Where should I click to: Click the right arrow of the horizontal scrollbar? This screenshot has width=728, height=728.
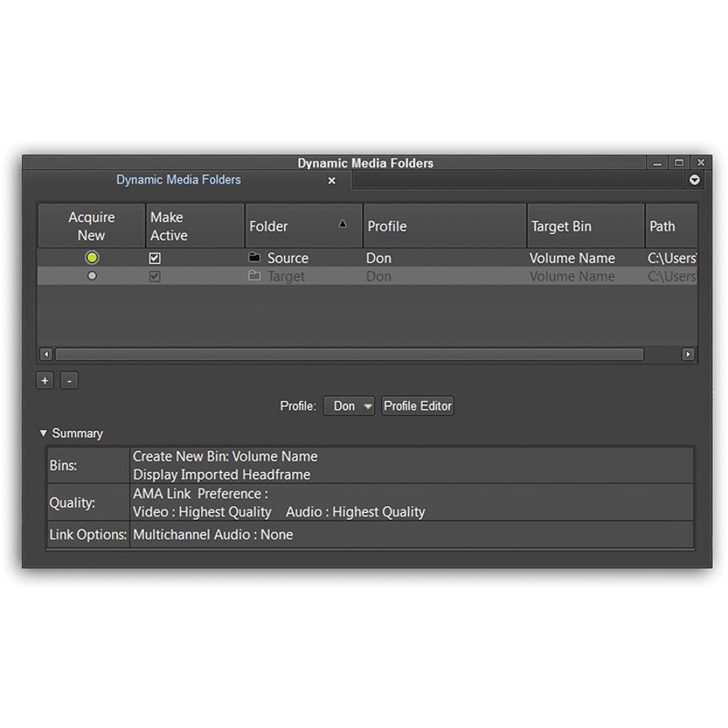[687, 354]
